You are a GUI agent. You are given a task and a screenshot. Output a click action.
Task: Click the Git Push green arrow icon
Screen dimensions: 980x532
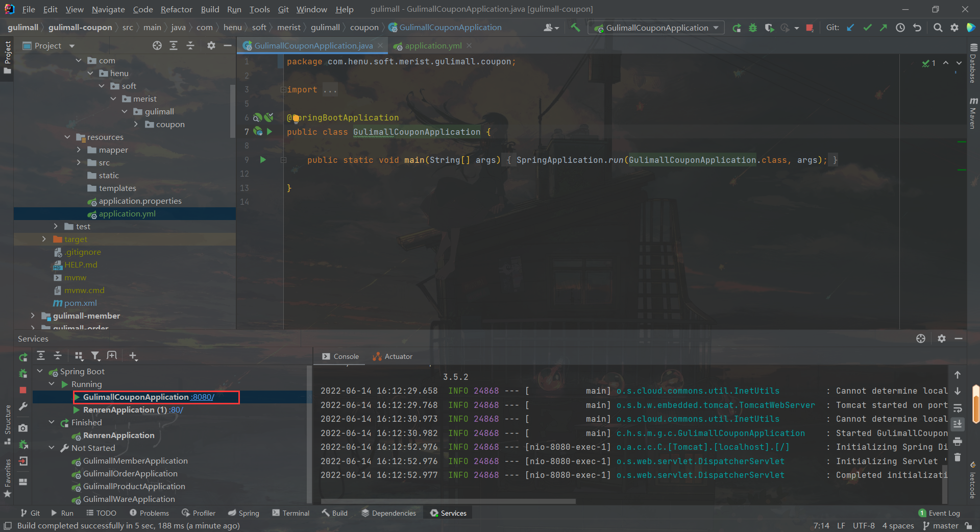(884, 28)
